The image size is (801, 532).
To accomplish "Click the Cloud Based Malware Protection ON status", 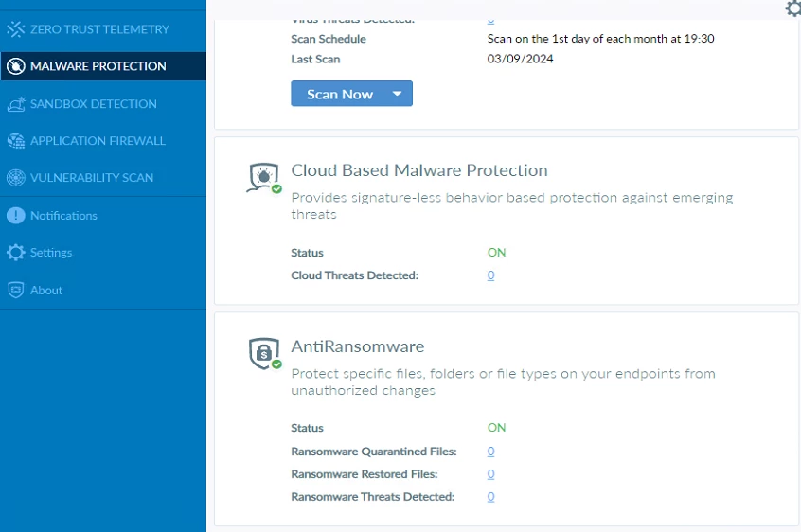I will coord(496,252).
